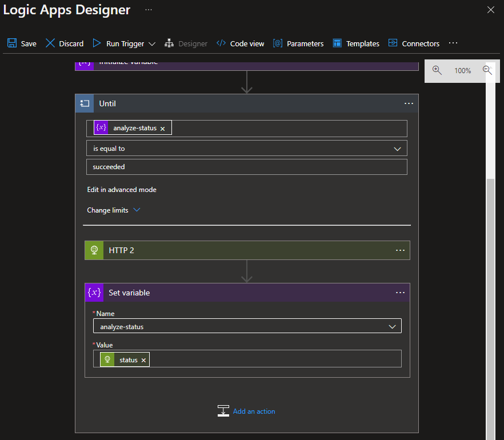
Task: Remove the status token from Value
Action: (143, 360)
